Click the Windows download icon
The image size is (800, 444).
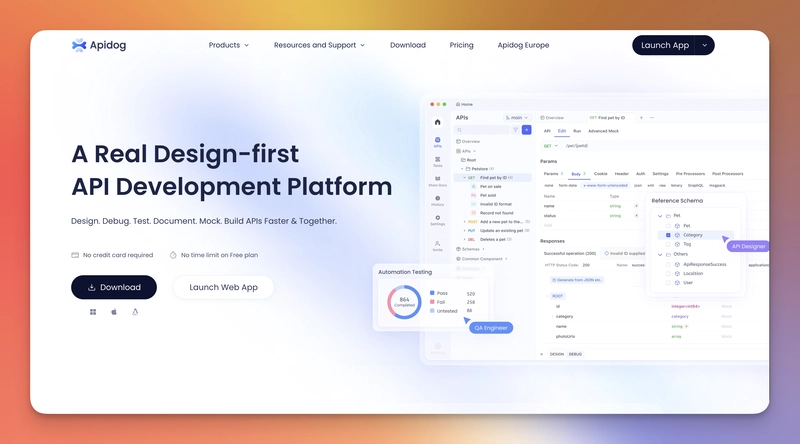93,312
